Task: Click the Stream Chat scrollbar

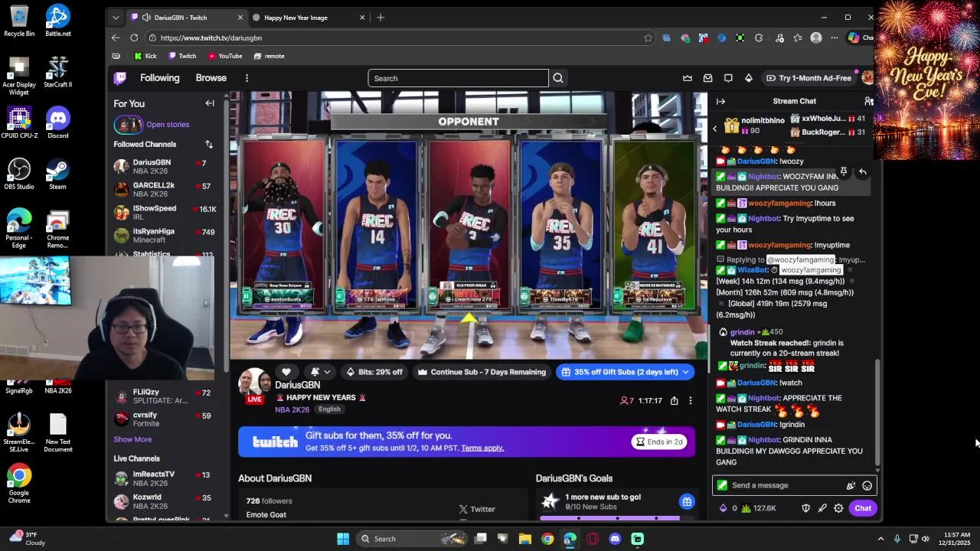Action: click(x=877, y=411)
